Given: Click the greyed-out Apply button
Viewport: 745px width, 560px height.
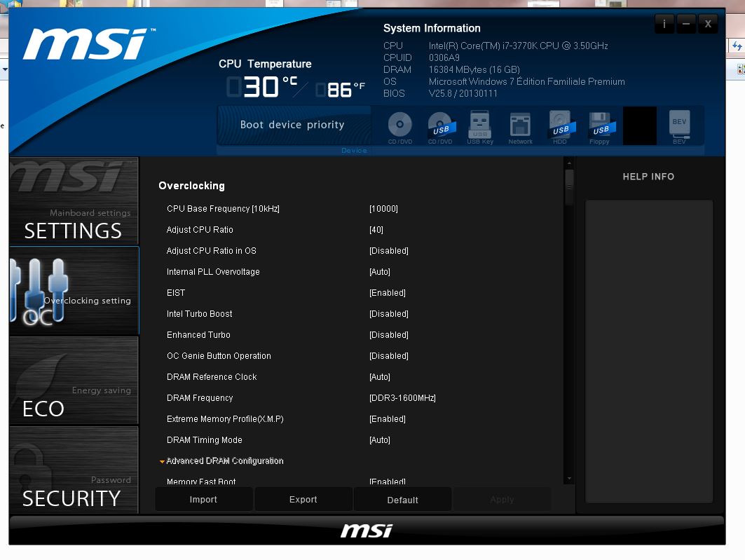Looking at the screenshot, I should coord(502,499).
